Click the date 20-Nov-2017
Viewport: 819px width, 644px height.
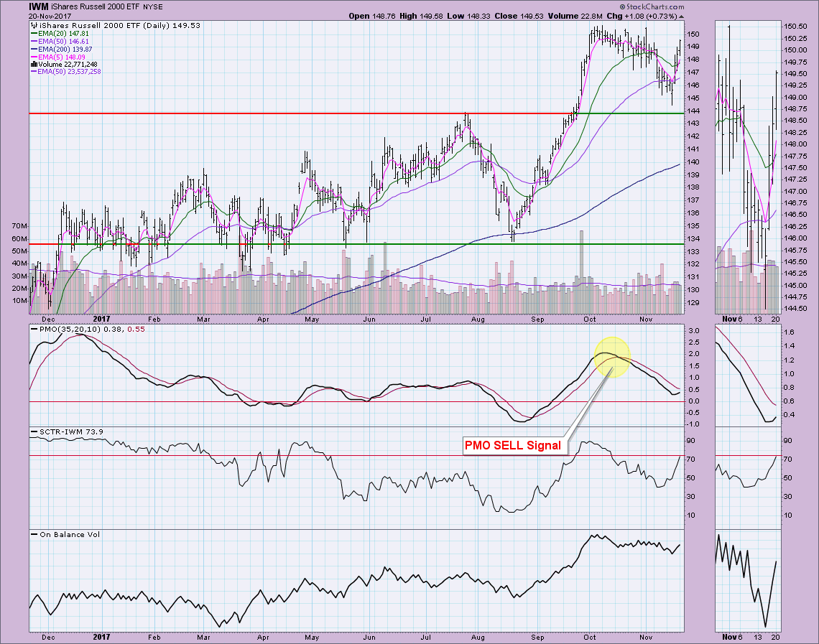(x=50, y=17)
